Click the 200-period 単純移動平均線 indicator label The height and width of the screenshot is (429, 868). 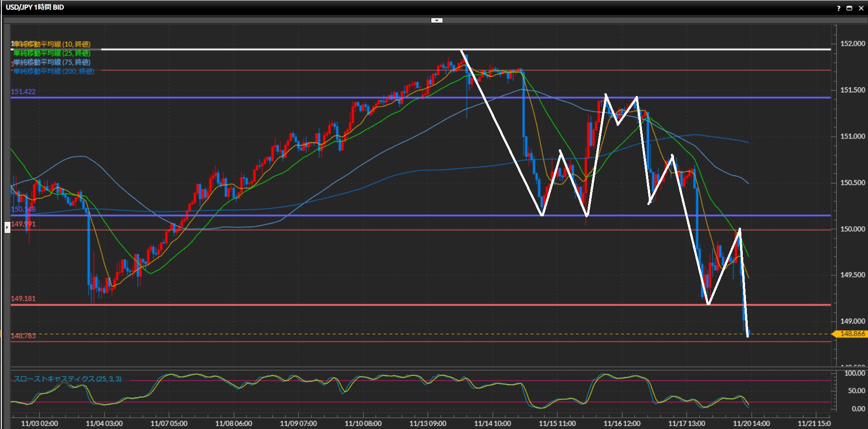pos(54,71)
